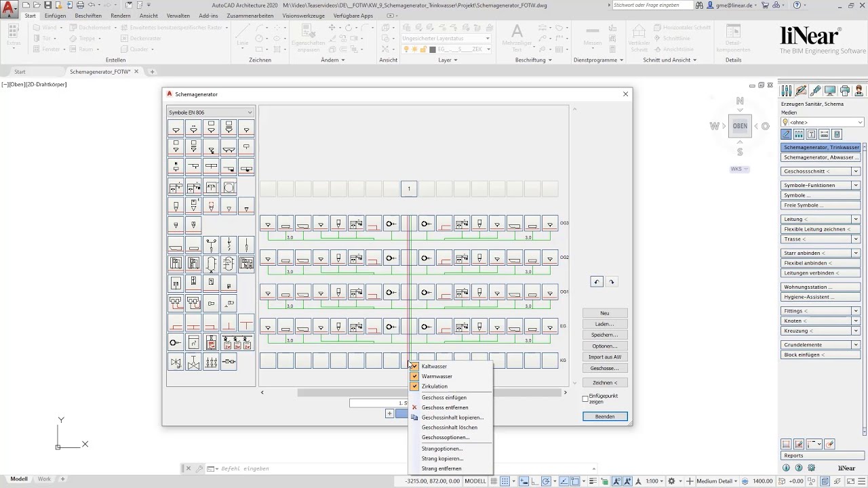Click the settings gear icon in liNear panel
868x488 pixels.
(x=811, y=468)
